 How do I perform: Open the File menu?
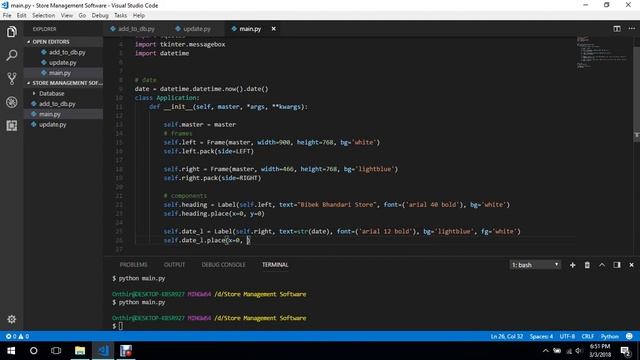(7, 16)
